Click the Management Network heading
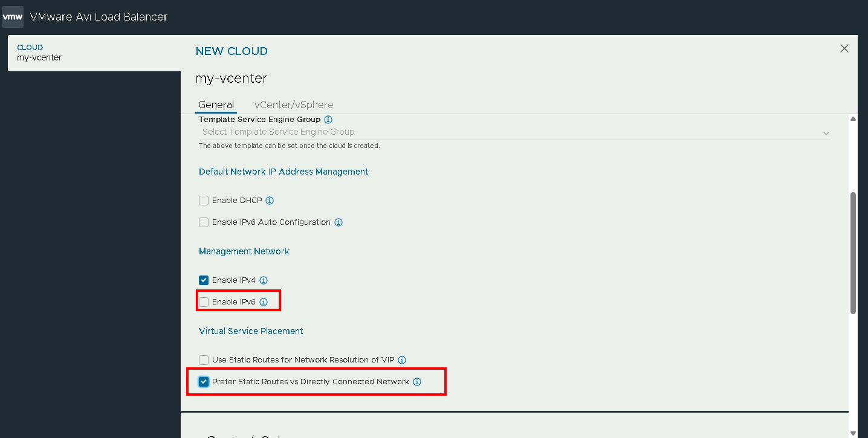This screenshot has height=438, width=868. coord(244,251)
